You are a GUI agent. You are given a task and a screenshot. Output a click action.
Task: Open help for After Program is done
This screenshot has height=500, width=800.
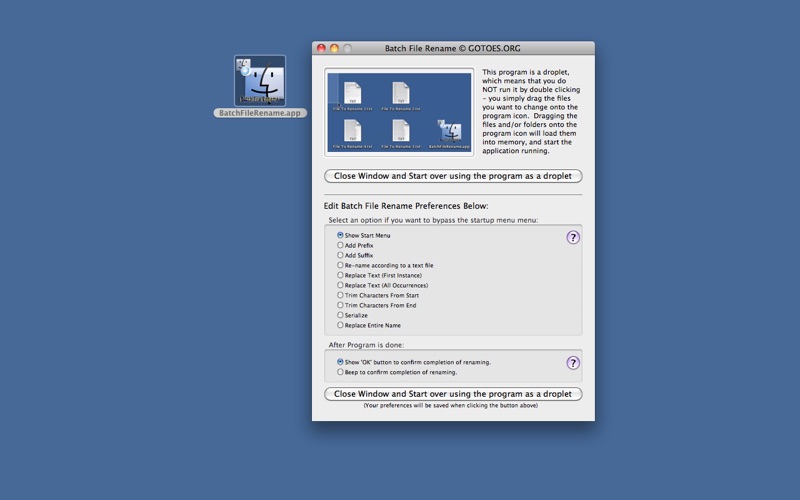coord(573,363)
